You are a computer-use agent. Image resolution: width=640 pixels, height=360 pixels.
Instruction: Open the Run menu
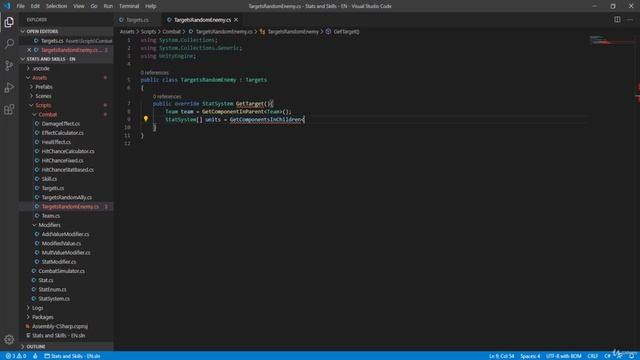108,6
